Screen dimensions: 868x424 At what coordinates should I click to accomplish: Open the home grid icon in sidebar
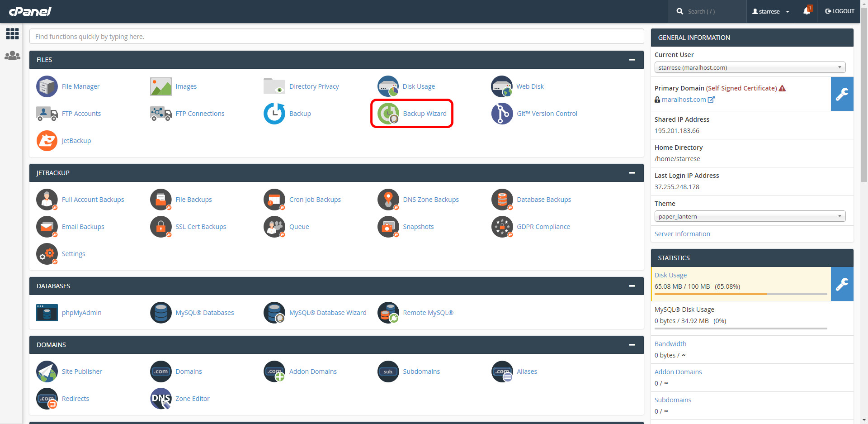click(12, 33)
